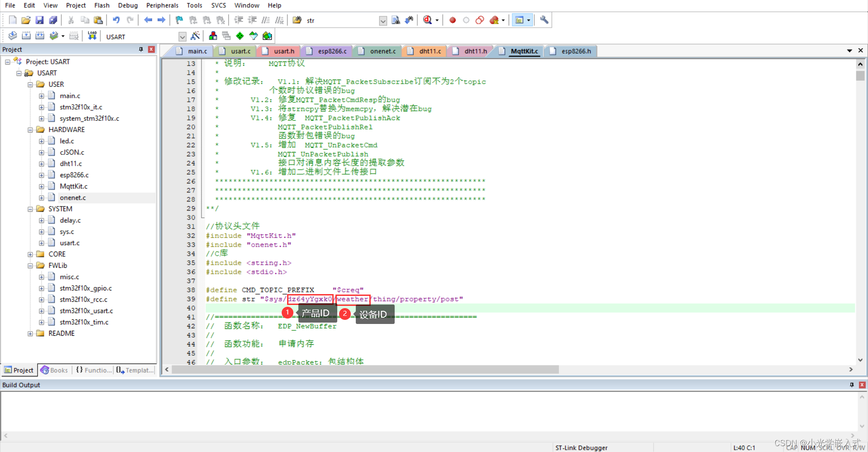Expand the CORE folder
Image resolution: width=868 pixels, height=452 pixels.
tap(30, 254)
